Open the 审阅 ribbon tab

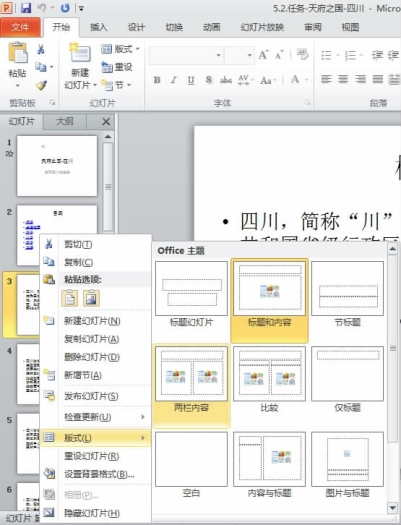[x=313, y=27]
